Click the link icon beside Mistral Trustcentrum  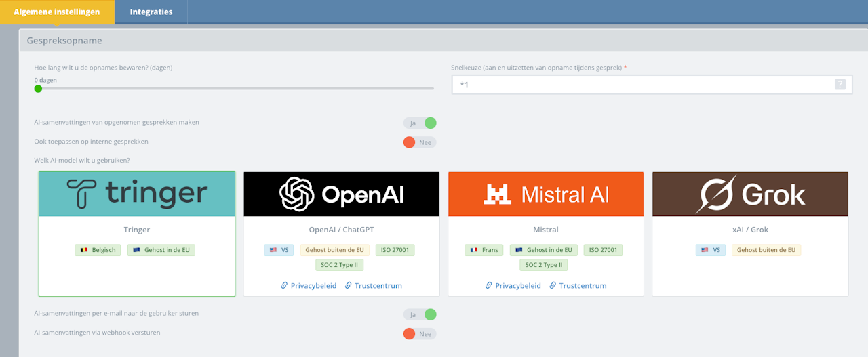point(553,286)
